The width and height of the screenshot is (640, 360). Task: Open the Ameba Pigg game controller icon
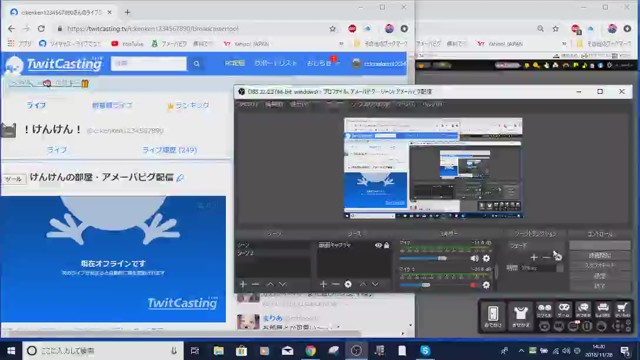point(564,310)
